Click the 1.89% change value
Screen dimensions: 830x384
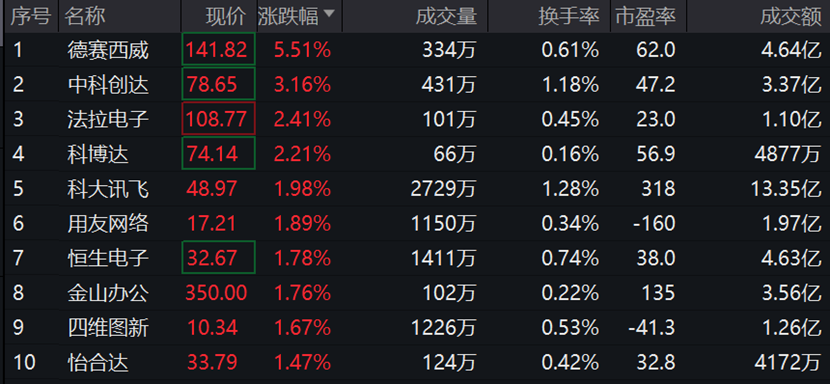302,224
